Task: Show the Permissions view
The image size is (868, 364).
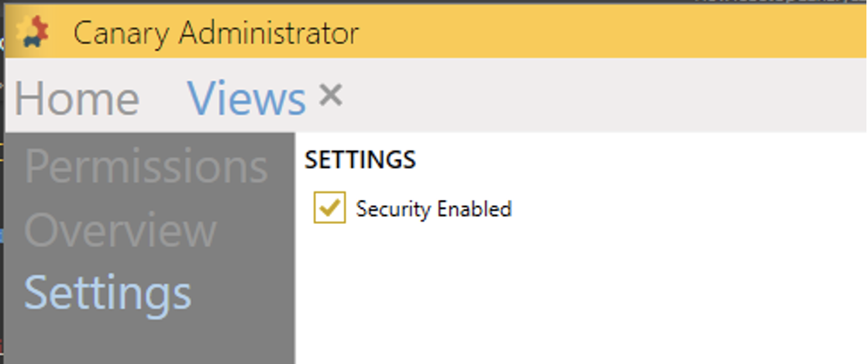Action: tap(146, 166)
